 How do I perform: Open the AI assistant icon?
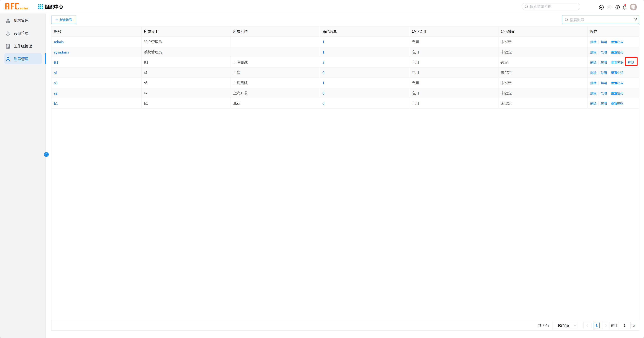(x=601, y=7)
